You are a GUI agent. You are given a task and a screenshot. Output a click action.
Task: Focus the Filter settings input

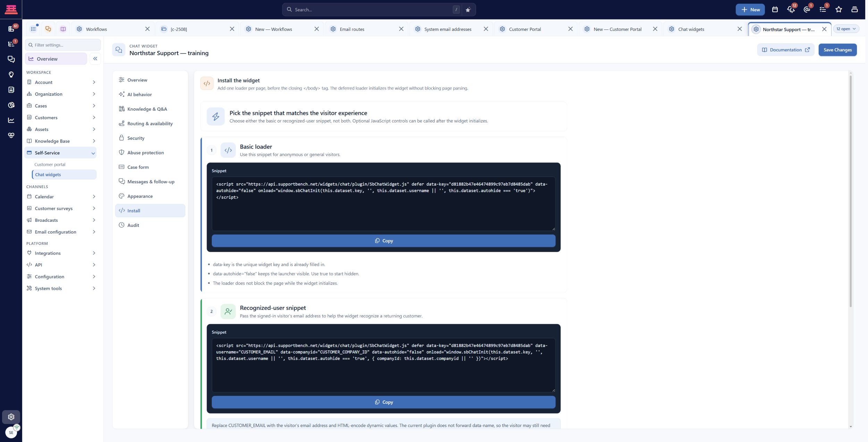tap(63, 45)
